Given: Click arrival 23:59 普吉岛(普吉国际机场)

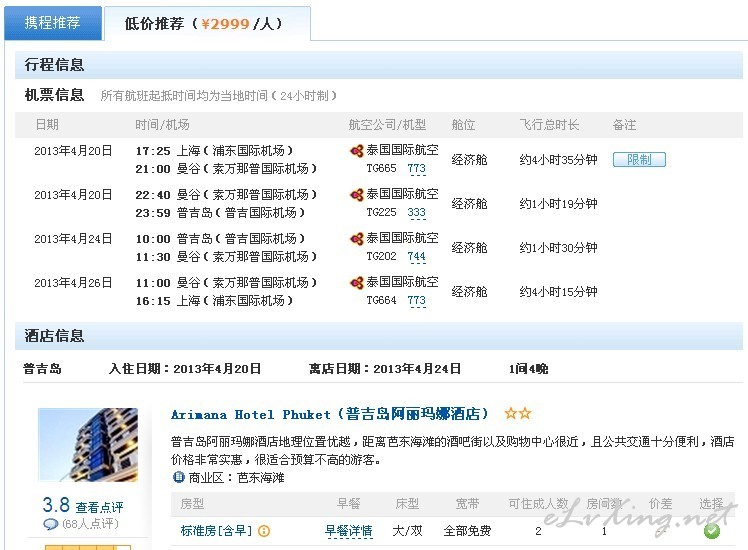Looking at the screenshot, I should (220, 213).
